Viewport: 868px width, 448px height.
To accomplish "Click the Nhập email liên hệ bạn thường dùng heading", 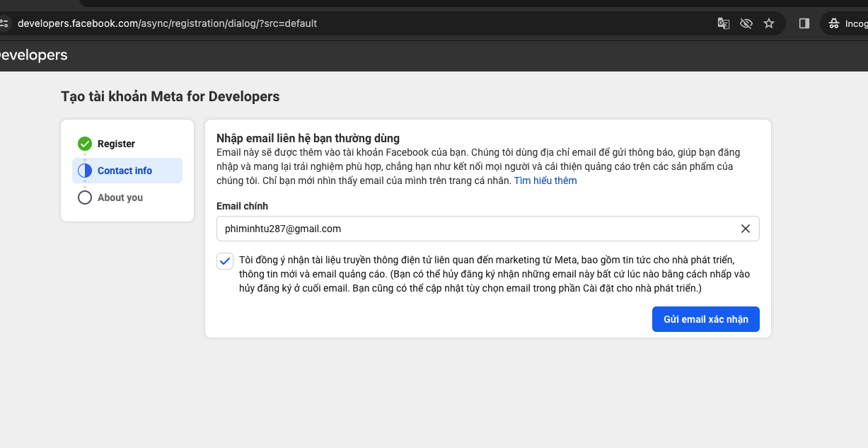I will 308,138.
